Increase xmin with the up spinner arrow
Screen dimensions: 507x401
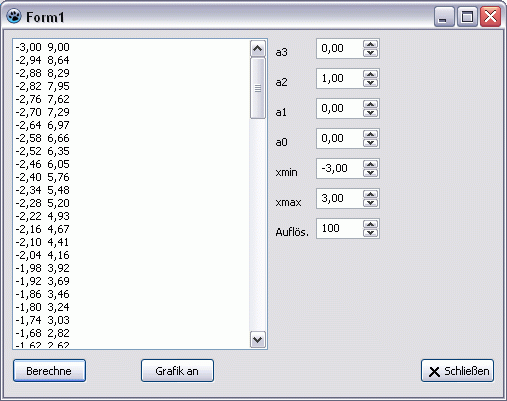pyautogui.click(x=370, y=164)
